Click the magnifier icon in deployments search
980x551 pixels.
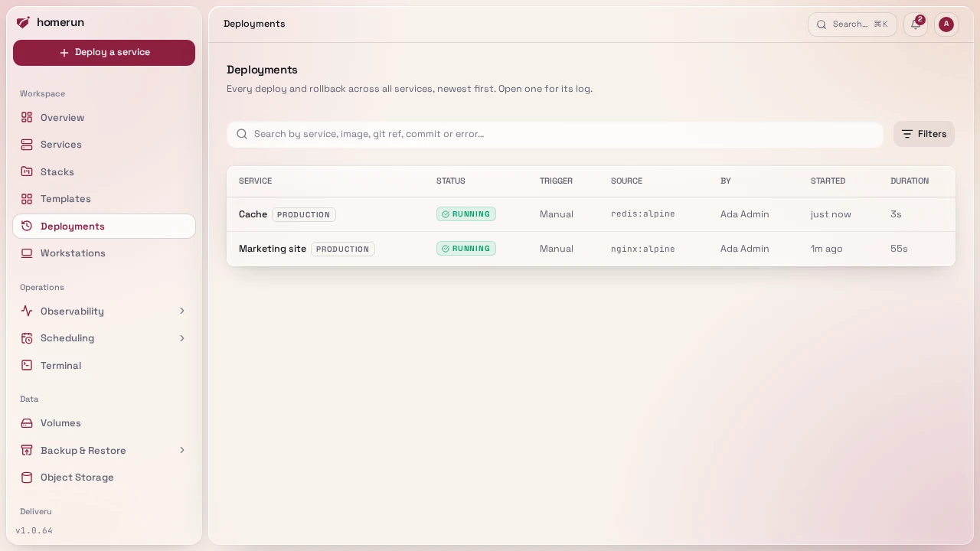pos(242,134)
